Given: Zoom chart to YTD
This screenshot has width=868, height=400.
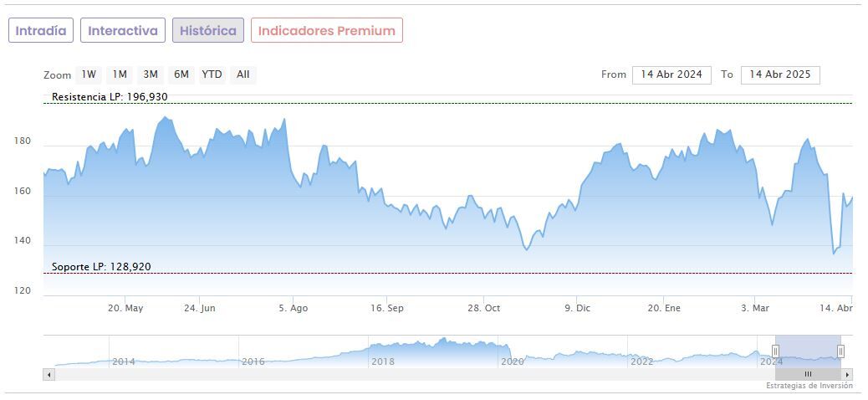Looking at the screenshot, I should (x=212, y=74).
